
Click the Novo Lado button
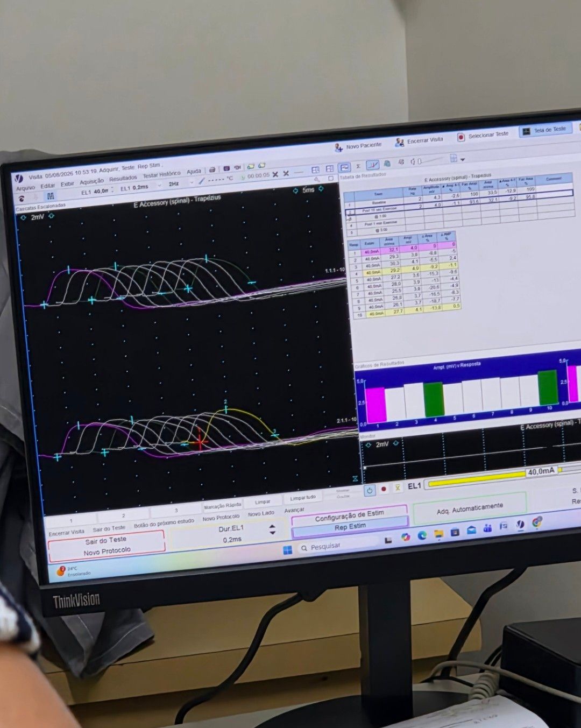click(x=260, y=514)
